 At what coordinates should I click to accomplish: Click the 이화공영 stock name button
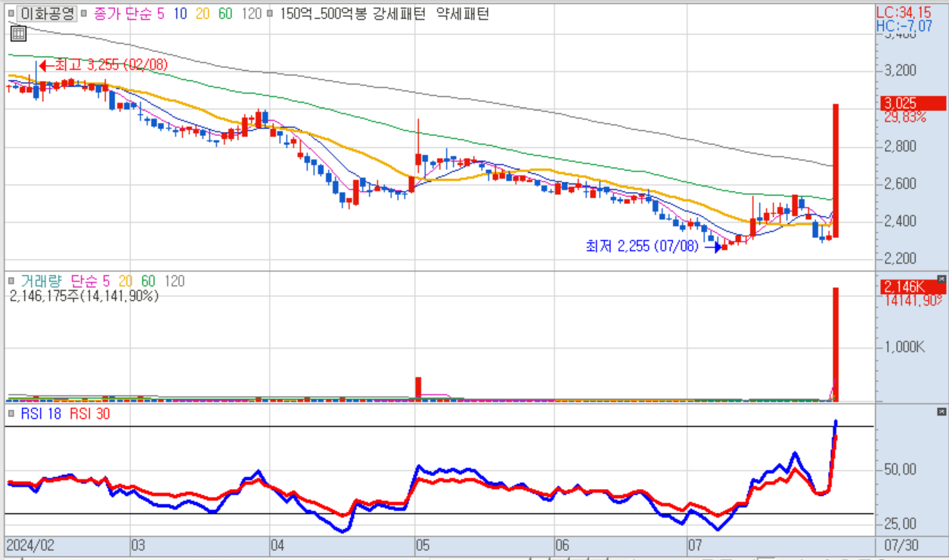tap(46, 13)
